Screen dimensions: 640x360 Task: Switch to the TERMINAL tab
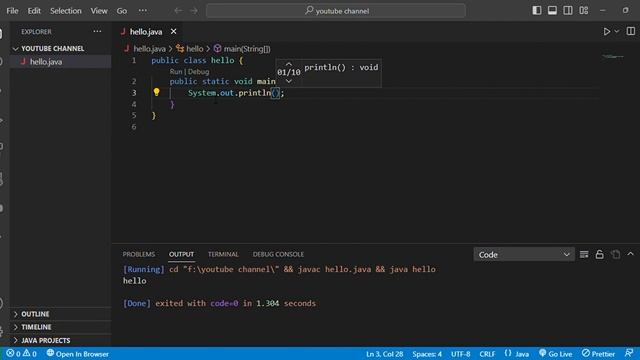coord(223,254)
